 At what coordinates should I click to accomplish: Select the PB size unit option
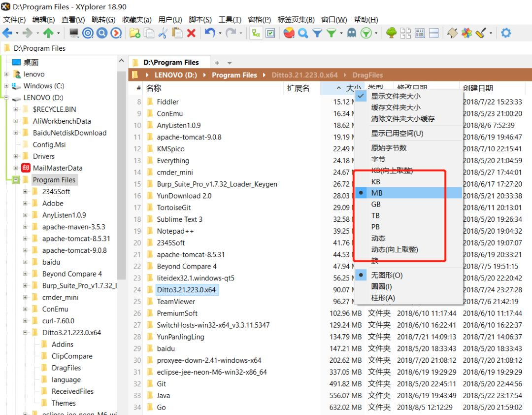tap(408, 227)
